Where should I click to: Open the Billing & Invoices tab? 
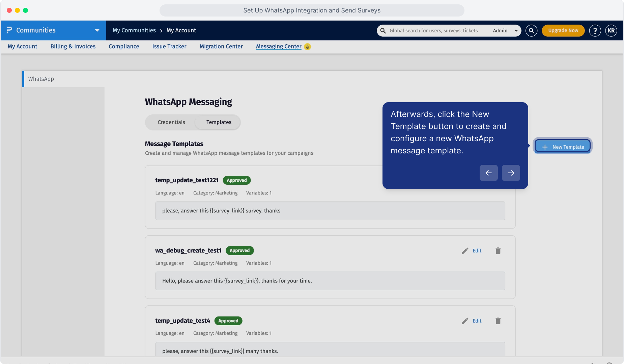pos(73,47)
